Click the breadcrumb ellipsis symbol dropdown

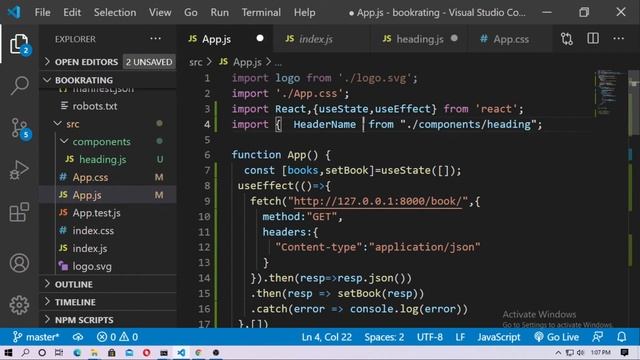[278, 62]
